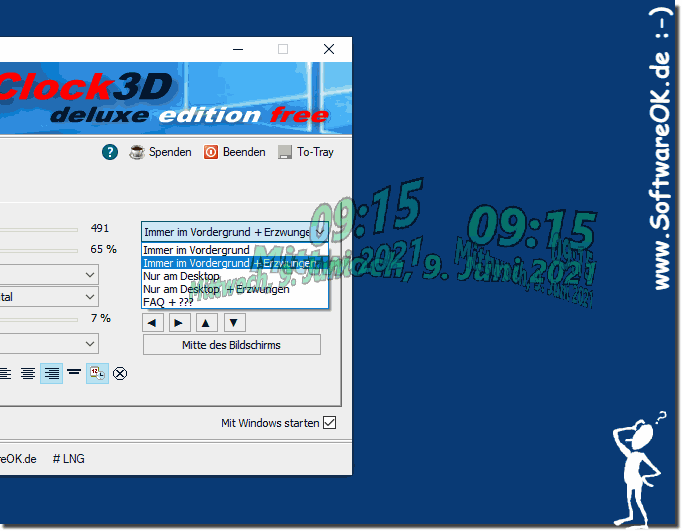Close the Clock3D window
The height and width of the screenshot is (531, 682).
(329, 49)
